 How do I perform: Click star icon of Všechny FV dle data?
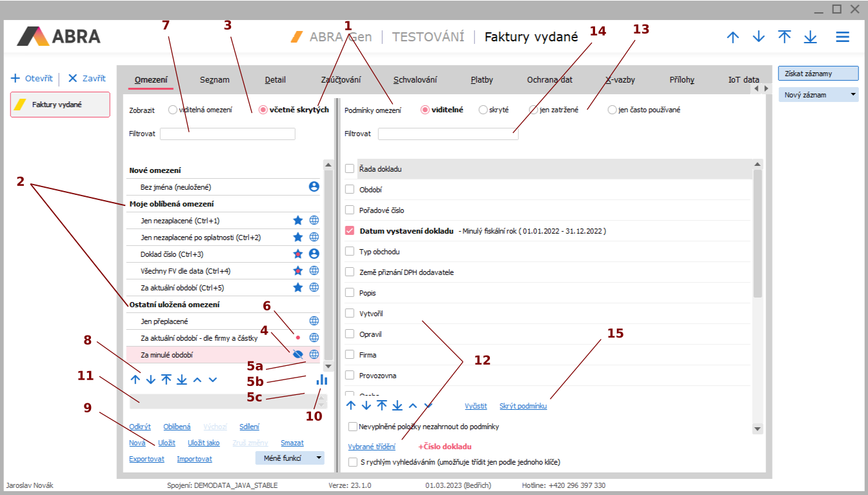298,270
